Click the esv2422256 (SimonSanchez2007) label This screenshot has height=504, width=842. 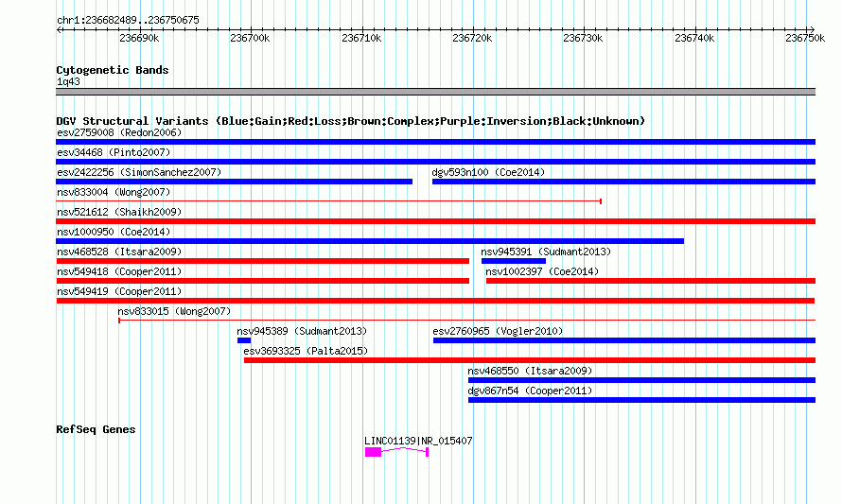click(139, 172)
